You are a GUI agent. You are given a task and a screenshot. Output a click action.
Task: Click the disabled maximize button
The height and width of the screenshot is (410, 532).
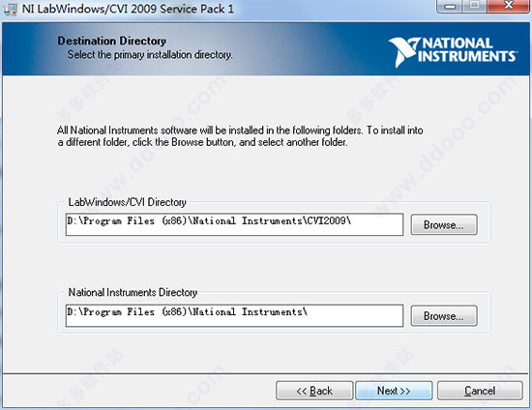(475, 6)
